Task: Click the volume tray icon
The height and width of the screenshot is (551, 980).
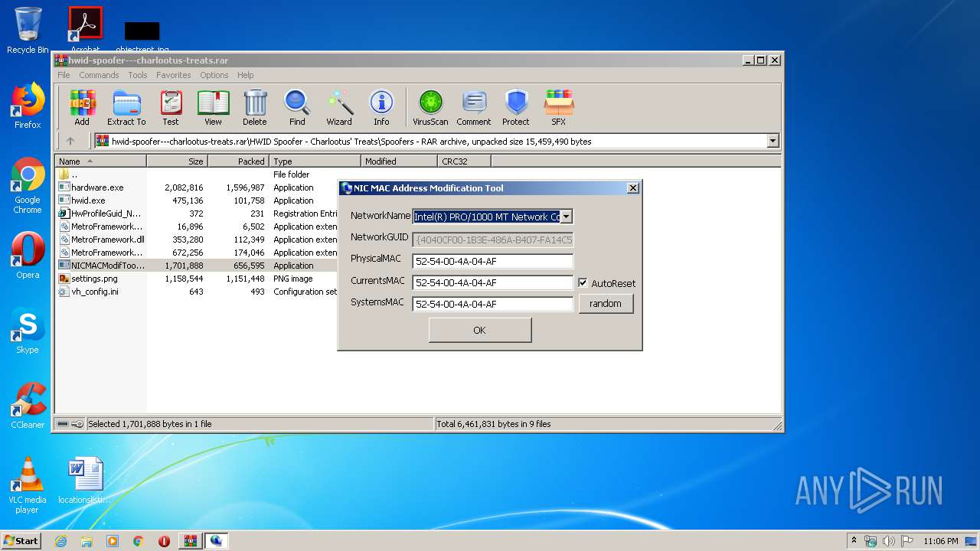Action: (x=889, y=541)
